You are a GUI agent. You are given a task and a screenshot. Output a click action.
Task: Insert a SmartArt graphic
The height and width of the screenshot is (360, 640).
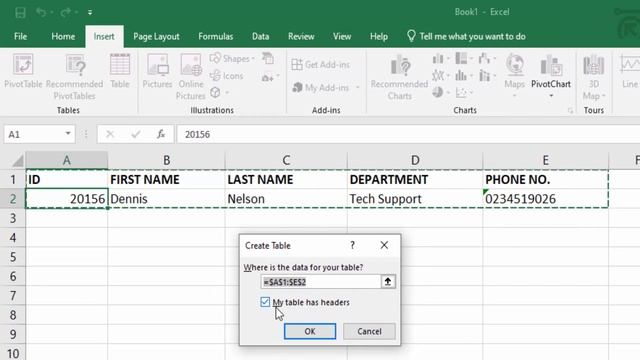point(268,58)
